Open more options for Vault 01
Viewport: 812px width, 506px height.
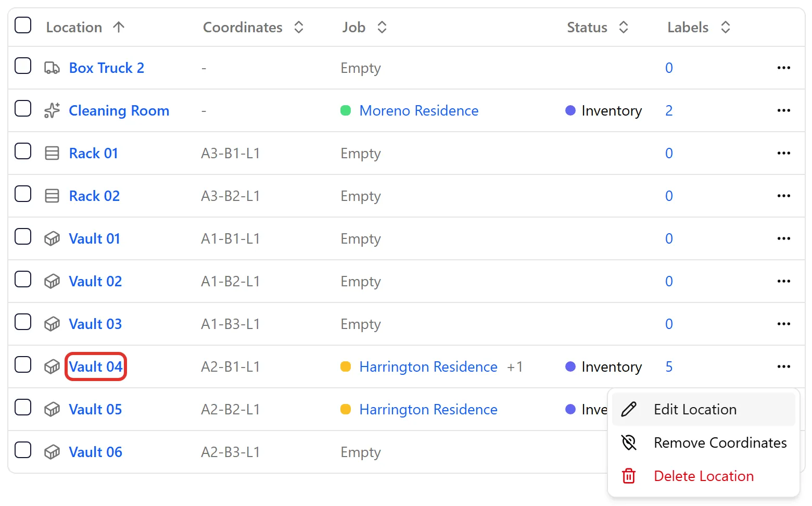coord(783,238)
